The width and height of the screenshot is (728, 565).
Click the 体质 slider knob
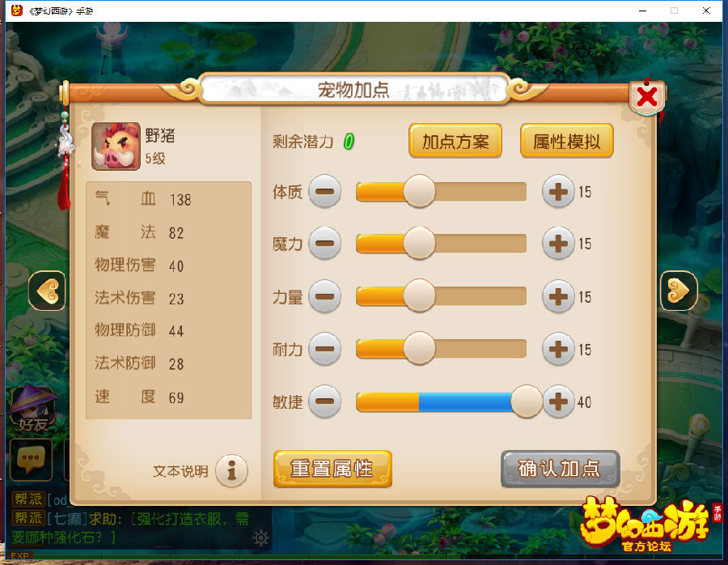[419, 191]
